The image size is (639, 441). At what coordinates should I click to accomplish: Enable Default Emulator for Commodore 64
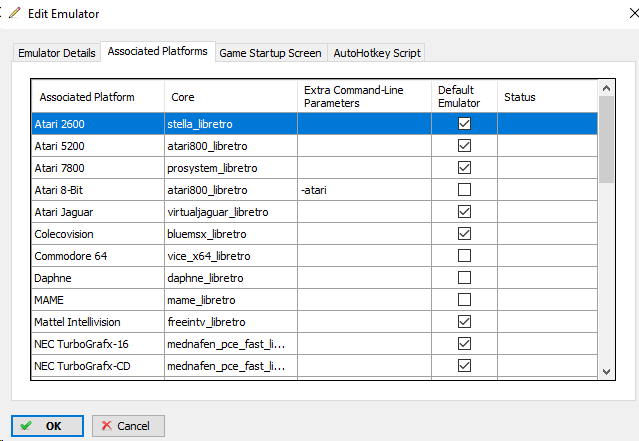pos(464,256)
